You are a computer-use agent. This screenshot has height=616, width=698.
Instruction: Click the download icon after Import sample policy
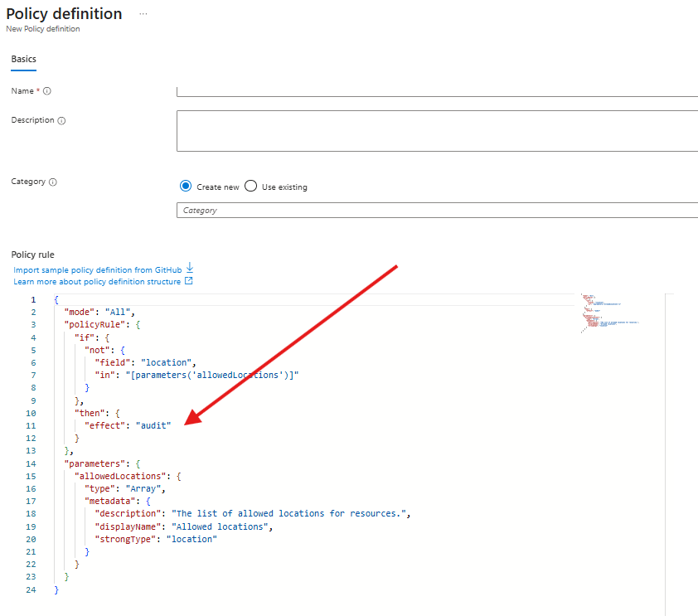pyautogui.click(x=190, y=269)
